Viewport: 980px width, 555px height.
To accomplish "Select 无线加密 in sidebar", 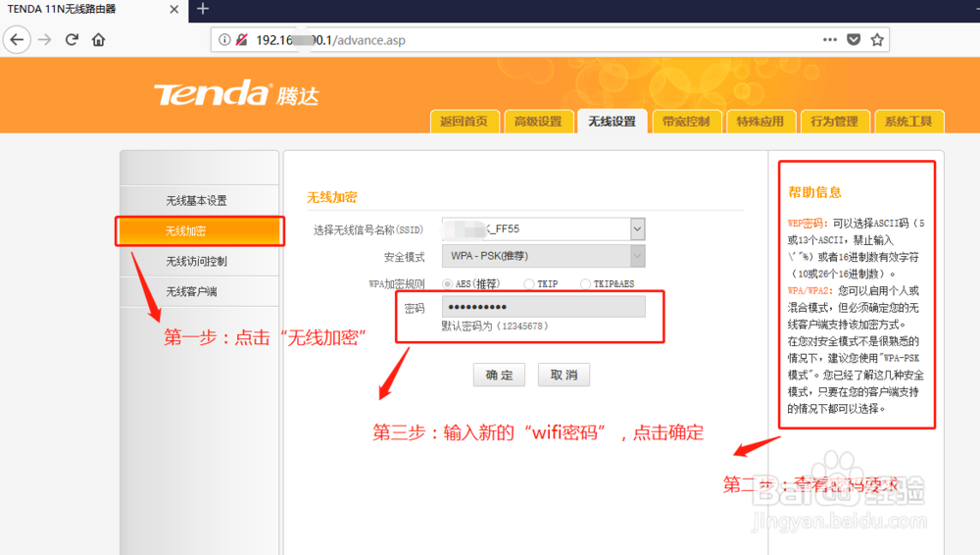I will coord(199,230).
